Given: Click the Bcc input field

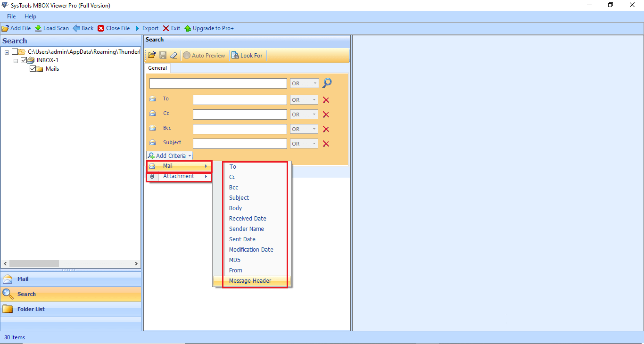Looking at the screenshot, I should coord(240,129).
